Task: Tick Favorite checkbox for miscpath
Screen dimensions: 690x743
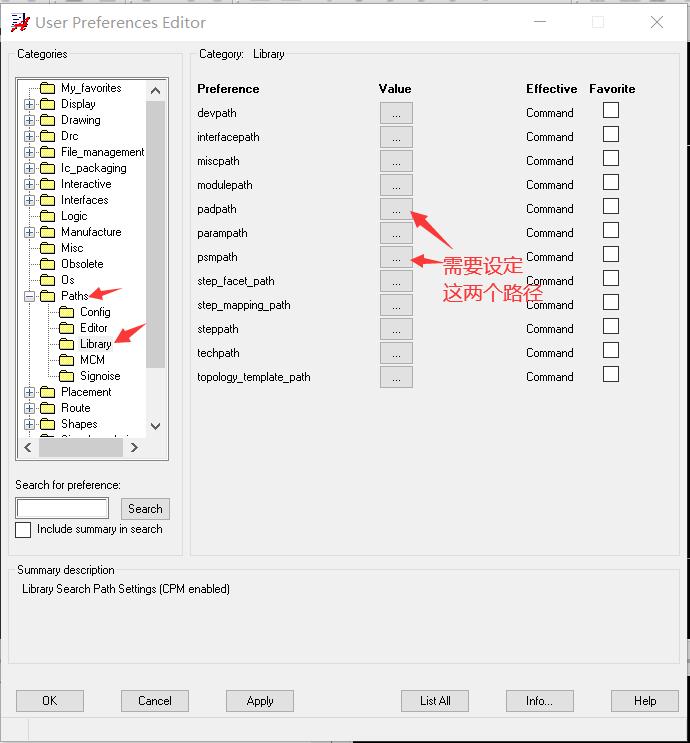Action: click(611, 158)
